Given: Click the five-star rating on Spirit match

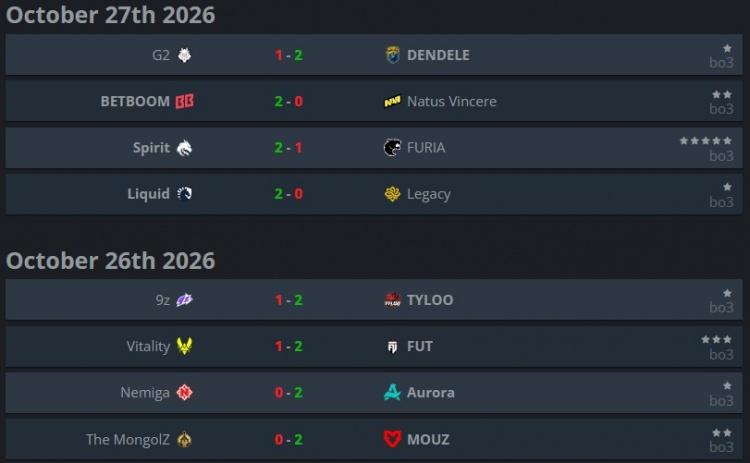Looking at the screenshot, I should pyautogui.click(x=706, y=141).
